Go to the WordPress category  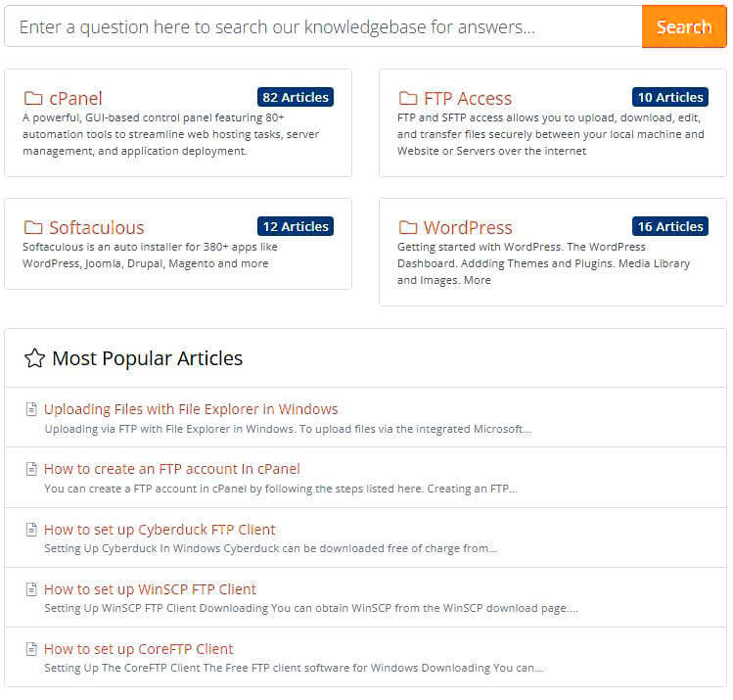click(468, 227)
